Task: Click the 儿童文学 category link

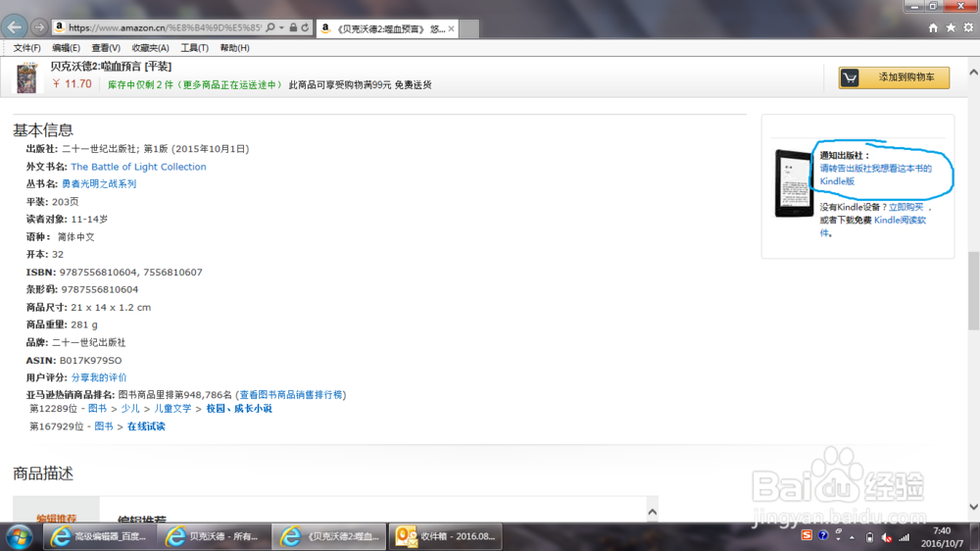Action: (172, 409)
